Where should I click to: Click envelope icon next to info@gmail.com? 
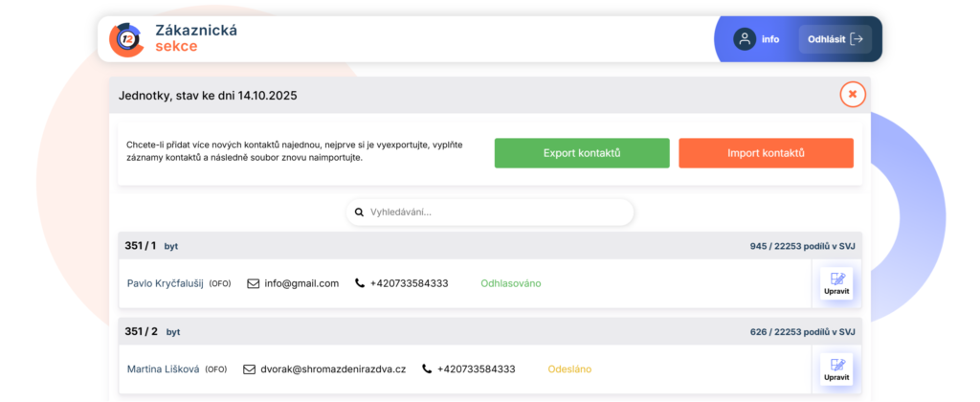tap(254, 283)
